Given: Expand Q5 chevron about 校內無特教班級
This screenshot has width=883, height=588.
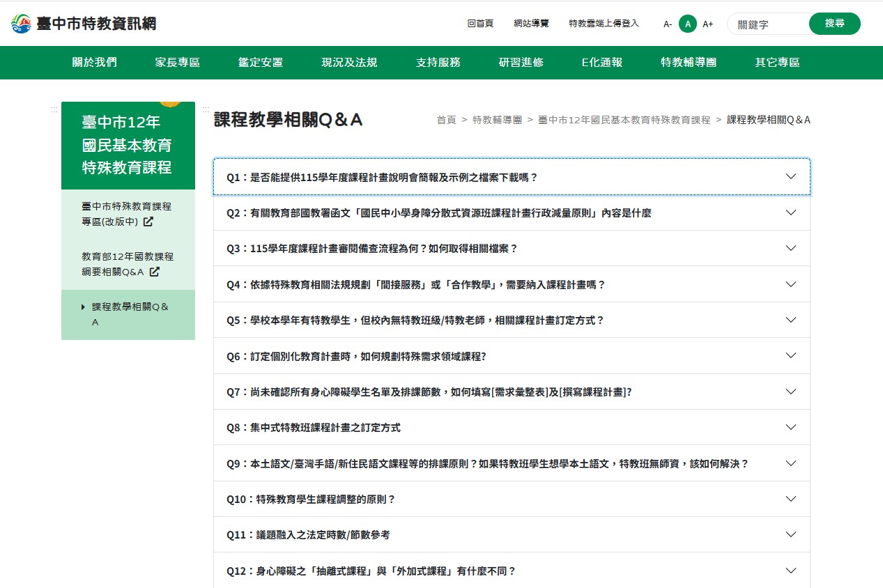Looking at the screenshot, I should coord(790,320).
